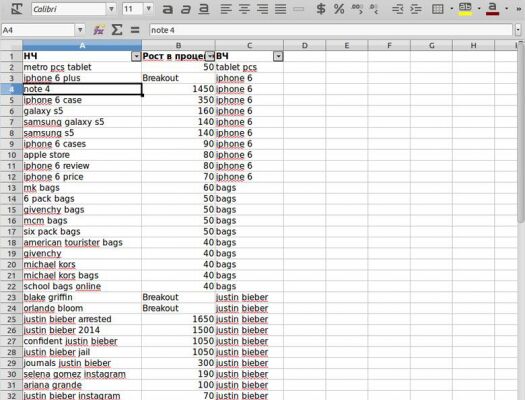Align cell text left

pos(226,9)
